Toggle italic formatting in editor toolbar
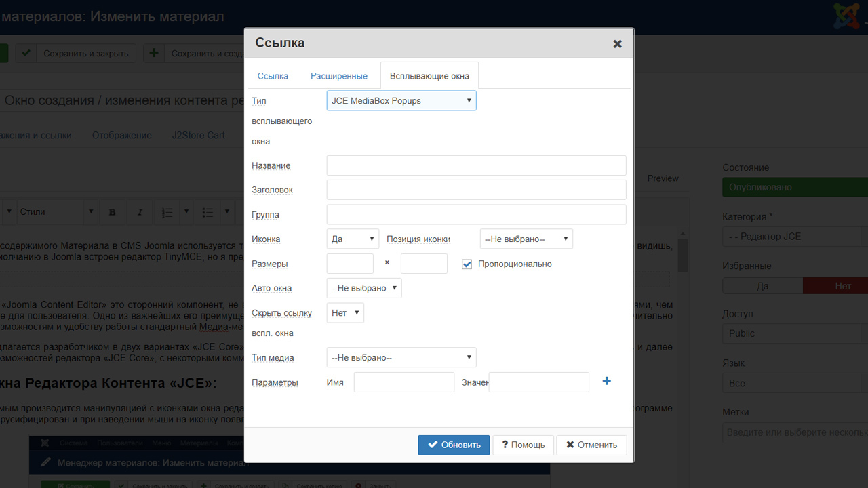Screen dimensions: 868x488 pyautogui.click(x=140, y=212)
